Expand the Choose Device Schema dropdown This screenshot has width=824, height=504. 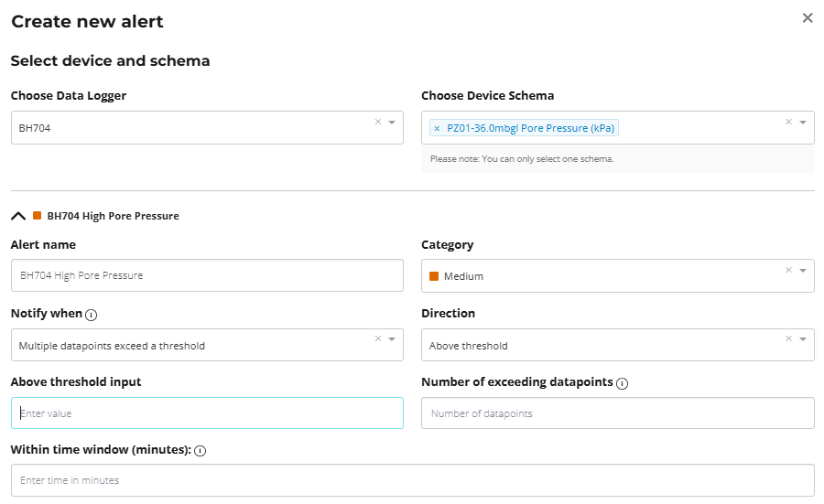(803, 122)
